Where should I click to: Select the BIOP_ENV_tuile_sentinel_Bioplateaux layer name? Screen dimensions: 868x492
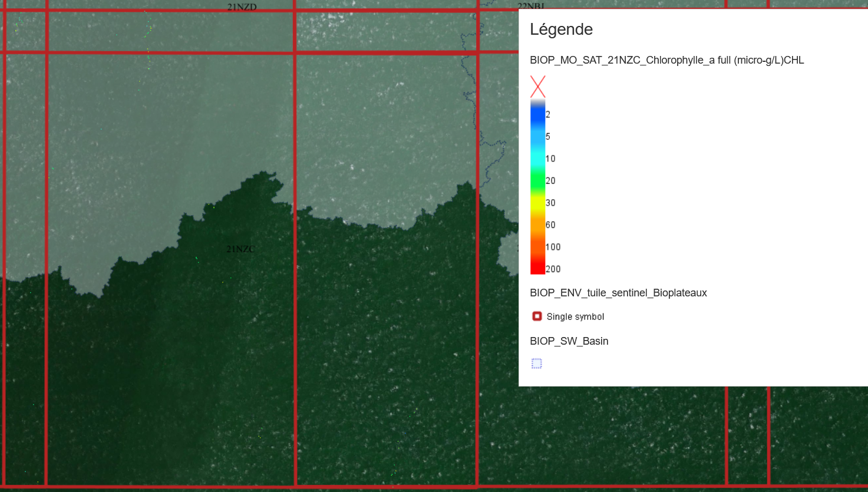[x=618, y=293]
